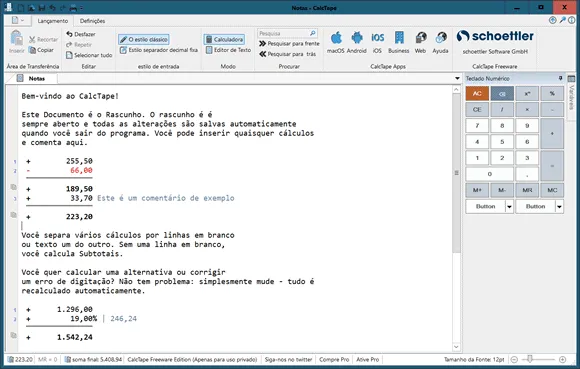Click Pesquisar para frente
The width and height of the screenshot is (580, 369).
point(289,44)
